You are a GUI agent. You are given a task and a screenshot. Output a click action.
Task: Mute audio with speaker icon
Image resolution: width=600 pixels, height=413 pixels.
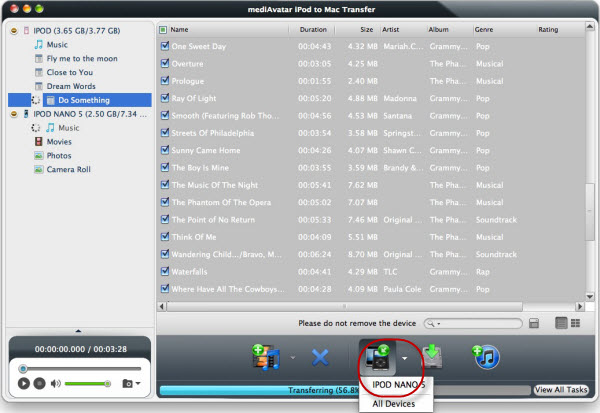[x=55, y=383]
